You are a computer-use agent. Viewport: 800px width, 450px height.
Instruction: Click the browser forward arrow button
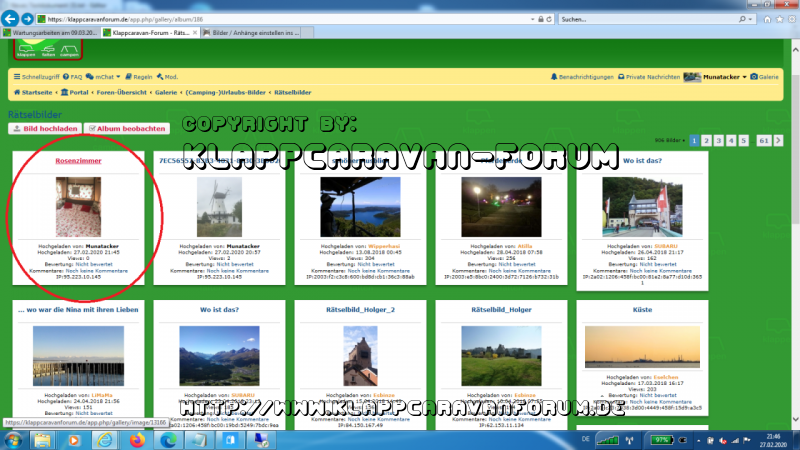(27, 18)
